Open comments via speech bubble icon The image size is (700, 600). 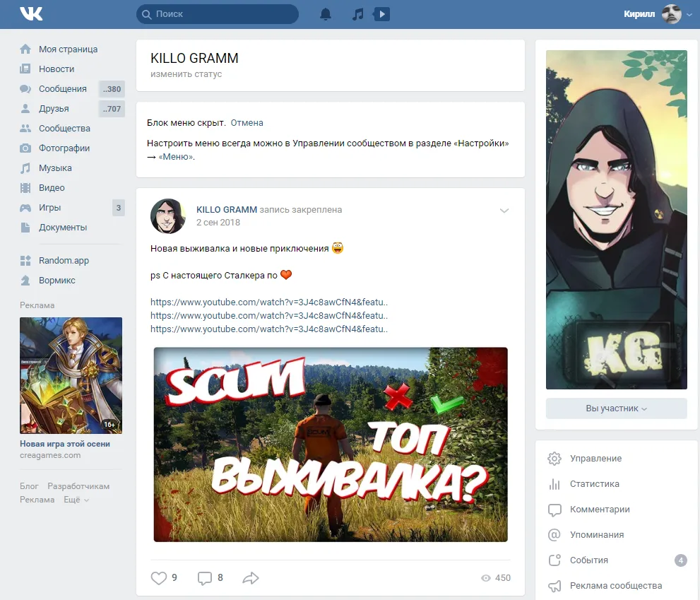[205, 578]
